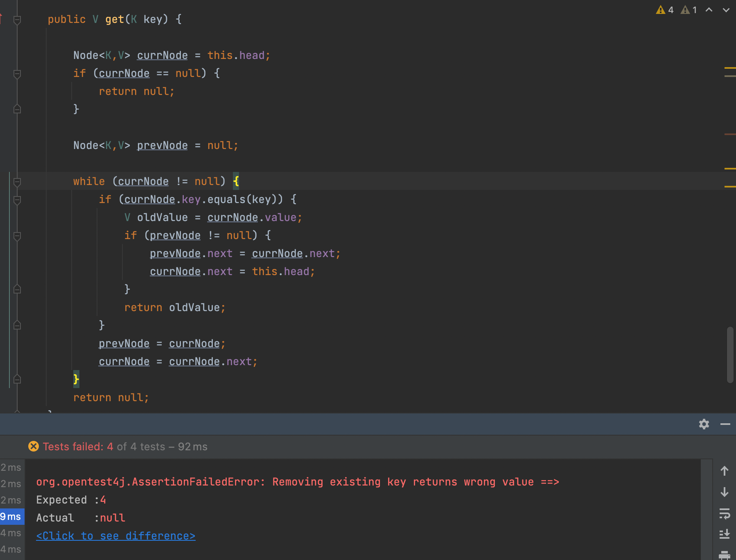Screen dimensions: 736x560
Task: Collapse the while loop fold marker
Action: click(x=17, y=181)
